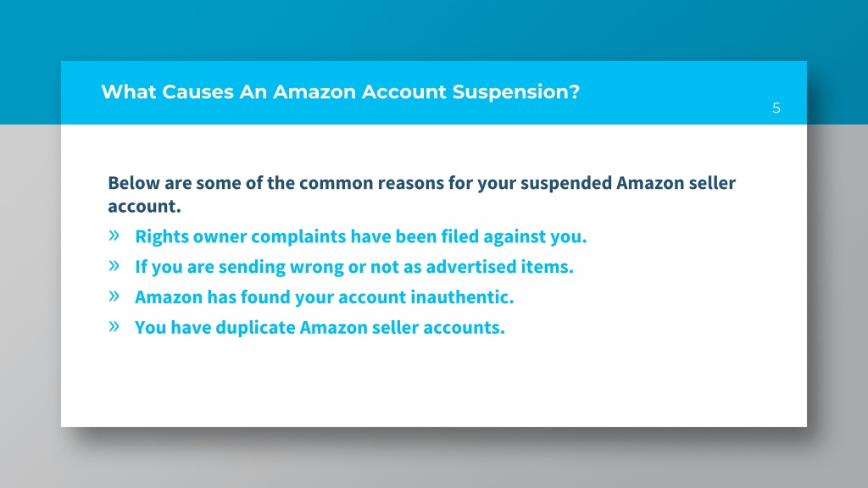This screenshot has height=488, width=868.
Task: Click the word Suspension? in the header
Action: 516,91
